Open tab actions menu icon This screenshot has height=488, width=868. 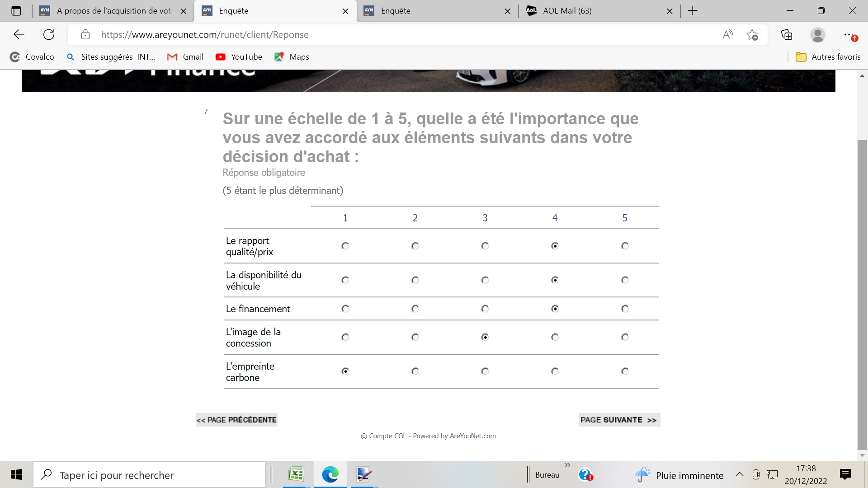click(16, 11)
